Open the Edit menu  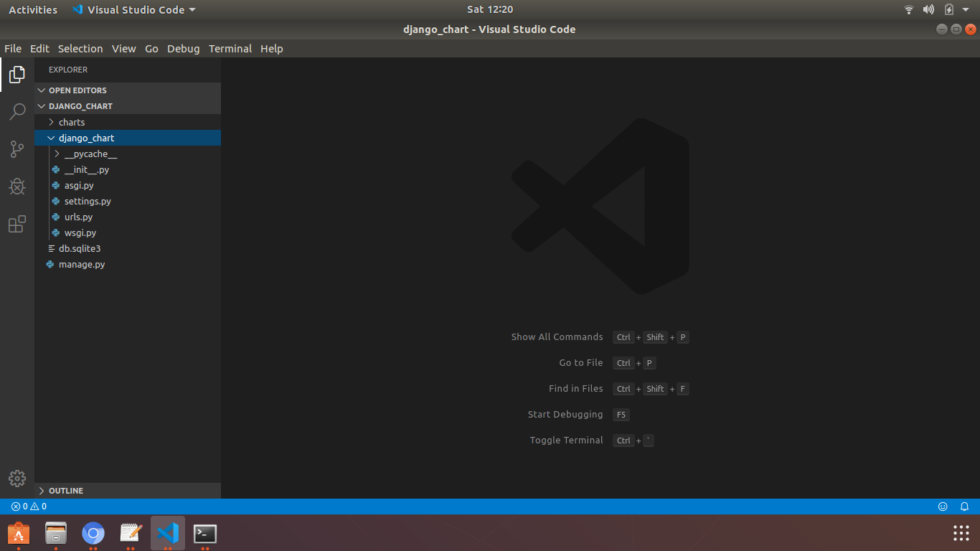(39, 49)
